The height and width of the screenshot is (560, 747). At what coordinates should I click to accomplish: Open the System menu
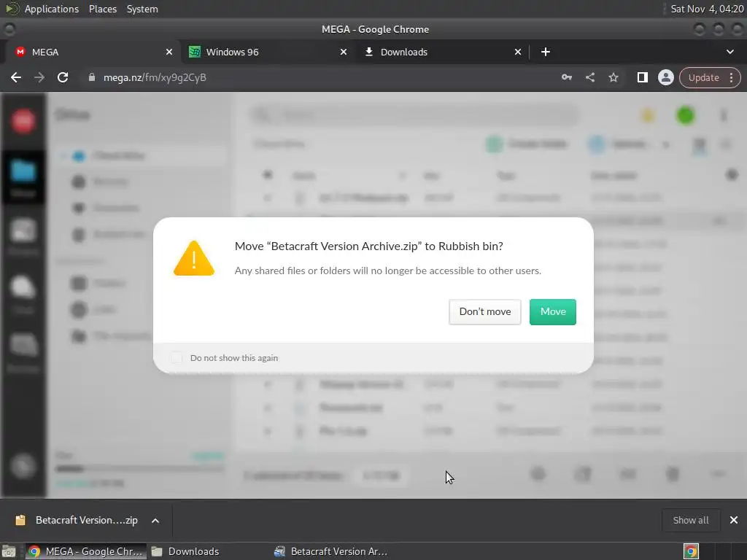coord(142,9)
